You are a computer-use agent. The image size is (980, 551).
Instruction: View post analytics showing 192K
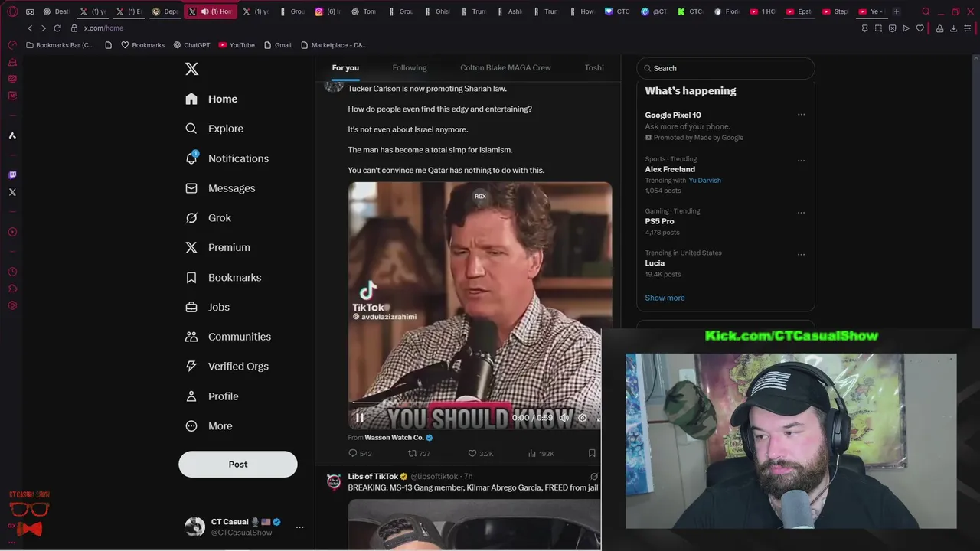point(541,454)
